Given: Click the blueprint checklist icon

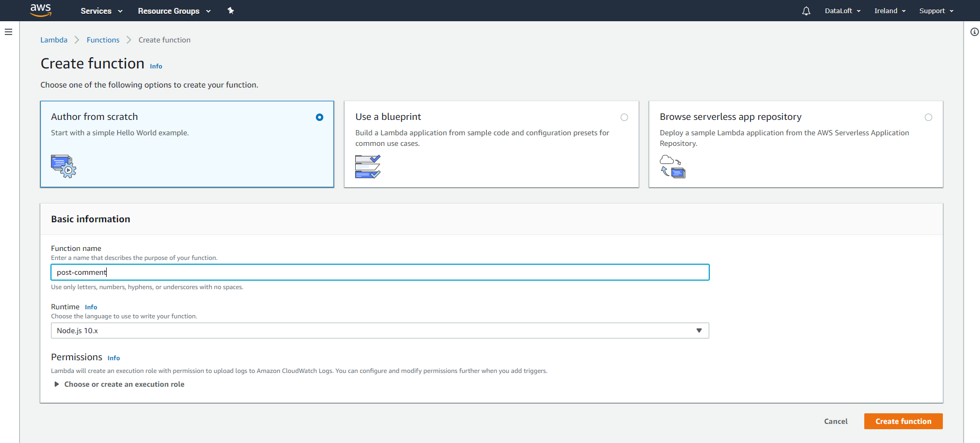Looking at the screenshot, I should 368,167.
